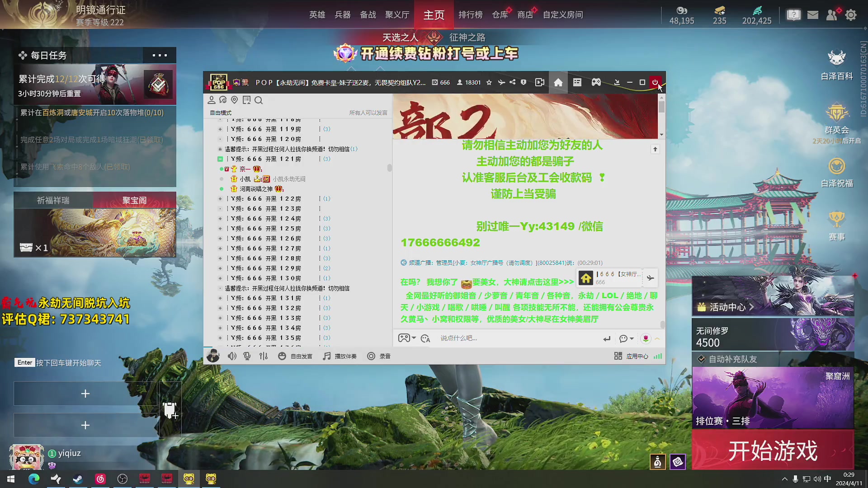Image resolution: width=868 pixels, height=488 pixels.
Task: Click the game settings gear icon
Action: click(x=851, y=15)
